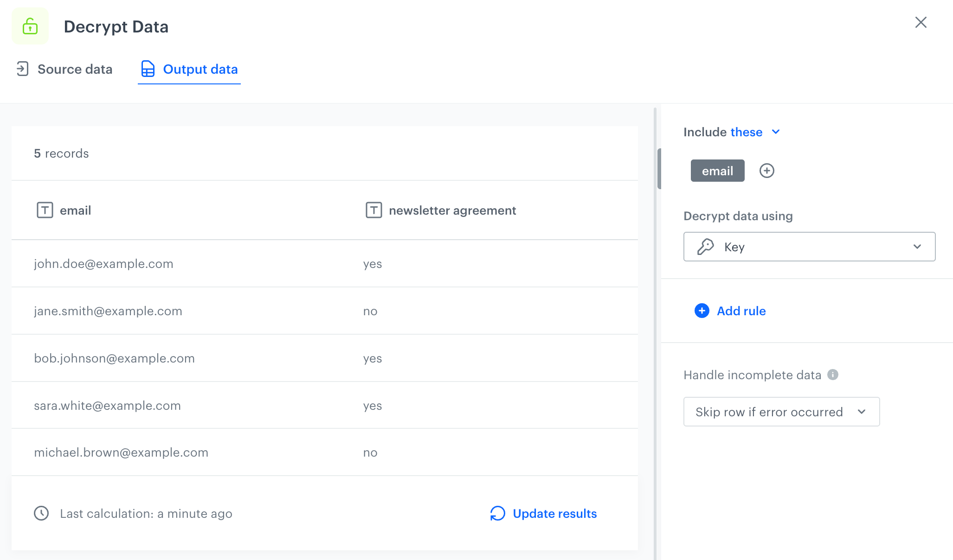Click the text type icon for email column
953x560 pixels.
pyautogui.click(x=45, y=210)
